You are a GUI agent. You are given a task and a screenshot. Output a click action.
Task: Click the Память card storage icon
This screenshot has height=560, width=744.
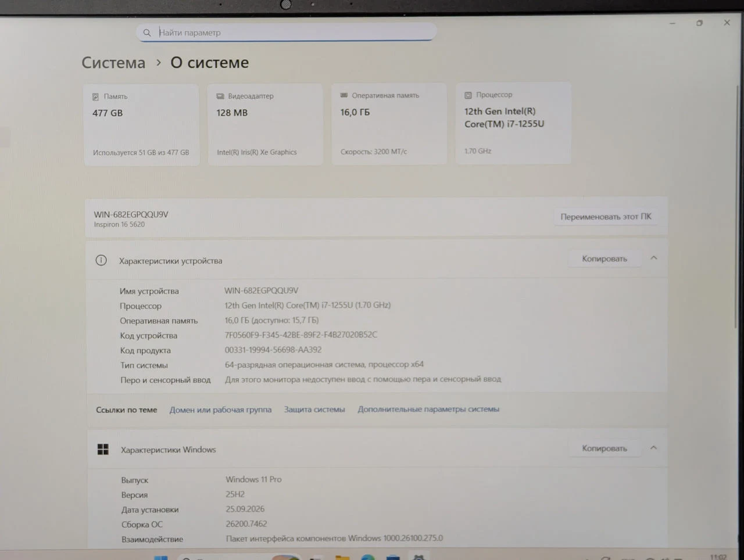click(x=95, y=96)
